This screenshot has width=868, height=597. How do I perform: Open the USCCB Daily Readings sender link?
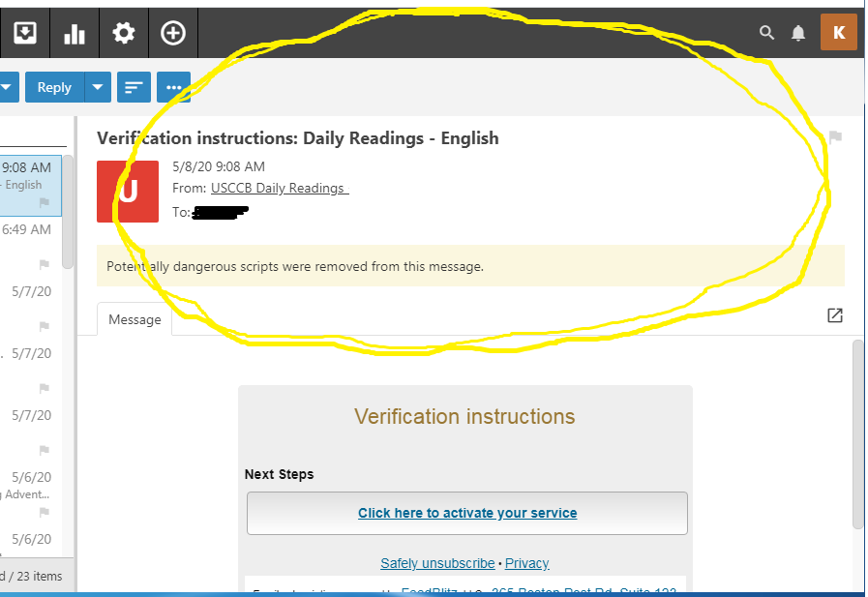pyautogui.click(x=279, y=188)
